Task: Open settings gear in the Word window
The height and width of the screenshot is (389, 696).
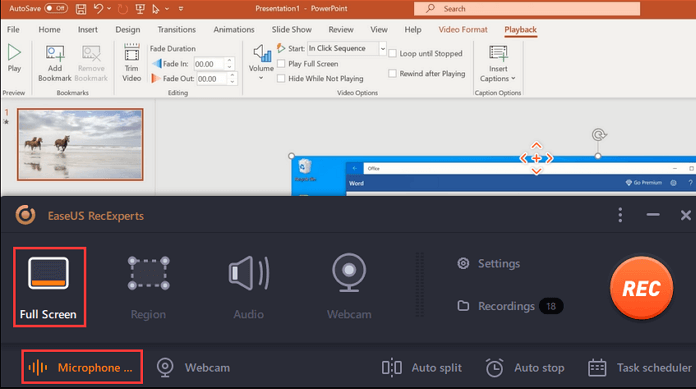Action: pyautogui.click(x=673, y=183)
